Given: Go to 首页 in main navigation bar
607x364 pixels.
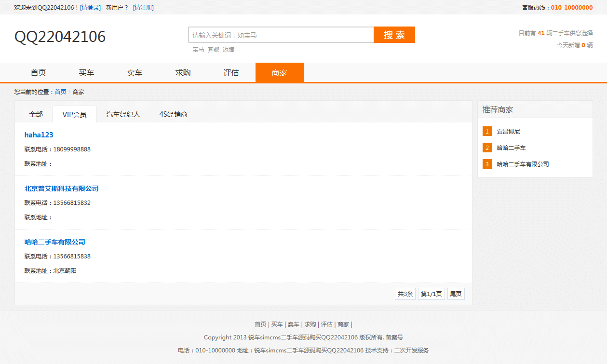Looking at the screenshot, I should (39, 73).
